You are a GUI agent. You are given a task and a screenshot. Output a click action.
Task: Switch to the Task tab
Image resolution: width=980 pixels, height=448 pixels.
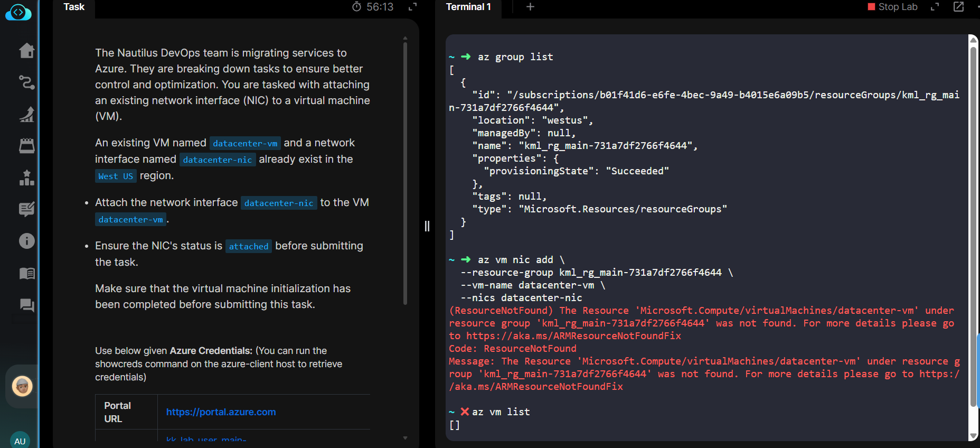74,7
